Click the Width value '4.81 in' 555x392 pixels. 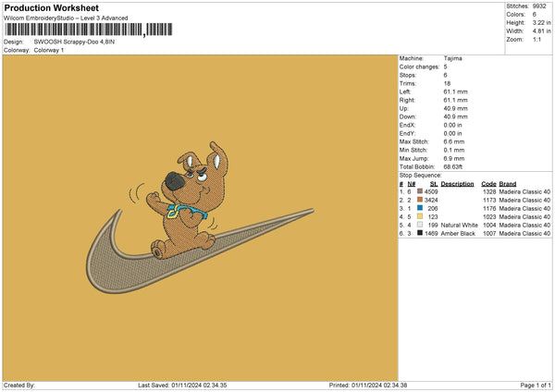[541, 31]
